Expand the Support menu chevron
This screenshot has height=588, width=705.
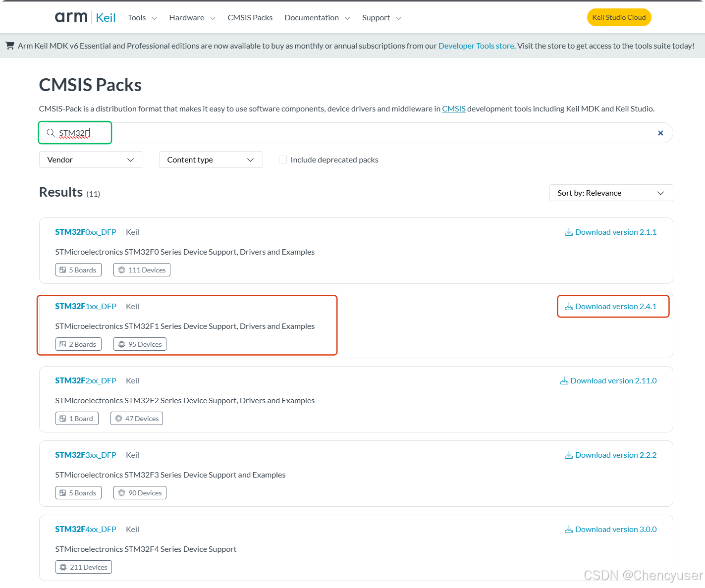tap(398, 18)
